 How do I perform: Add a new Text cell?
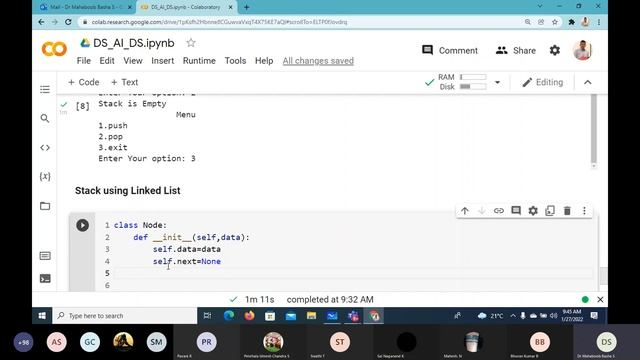[x=124, y=82]
